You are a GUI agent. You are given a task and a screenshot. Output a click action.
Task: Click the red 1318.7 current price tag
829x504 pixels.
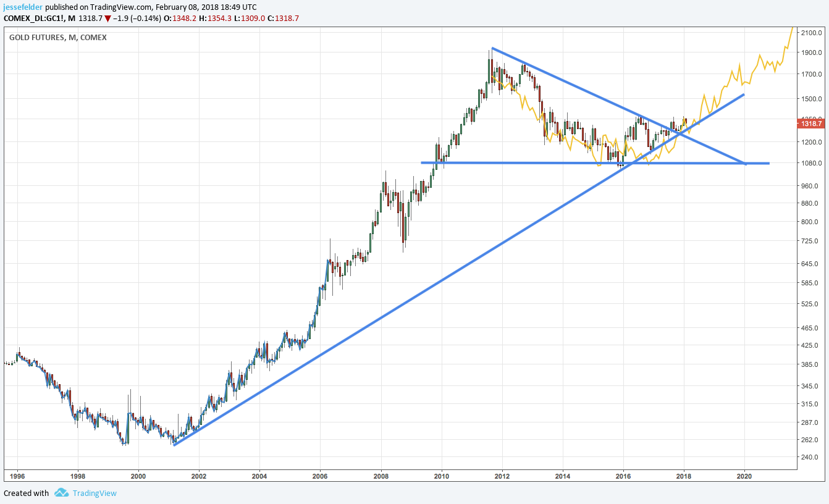811,124
